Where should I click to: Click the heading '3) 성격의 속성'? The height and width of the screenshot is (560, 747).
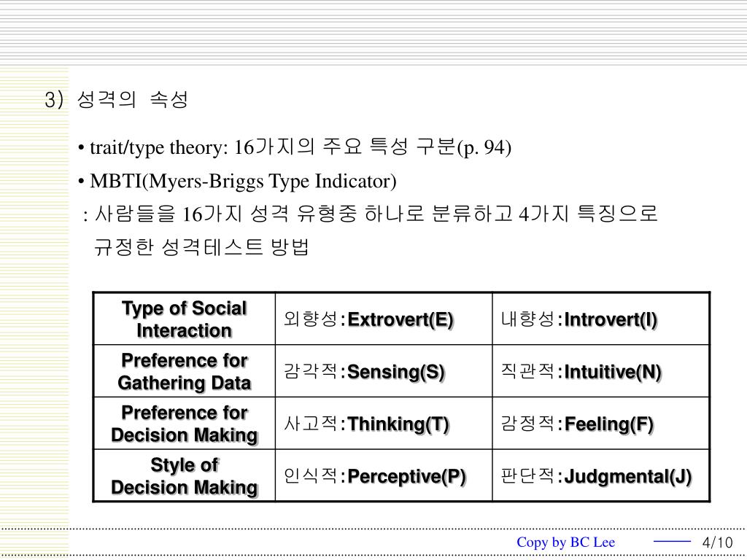pyautogui.click(x=117, y=99)
